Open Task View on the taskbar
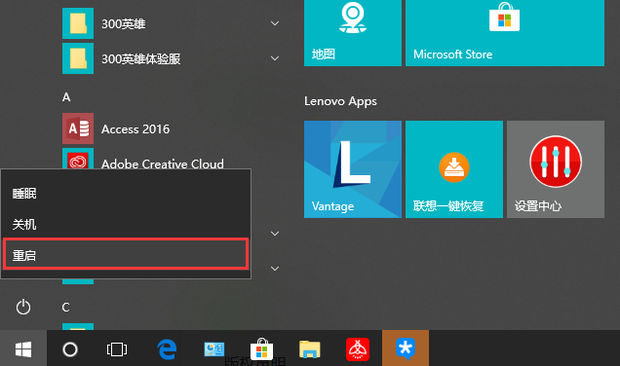 pos(117,349)
